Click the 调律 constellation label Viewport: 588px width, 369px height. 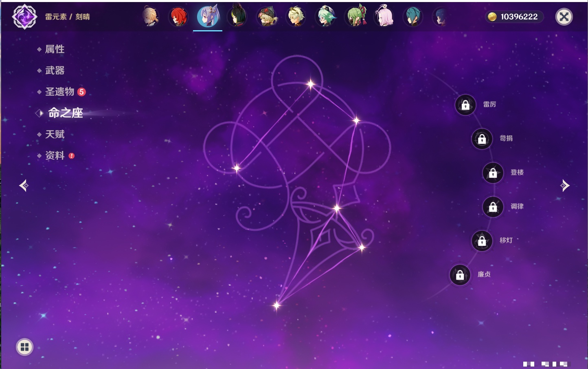click(517, 206)
